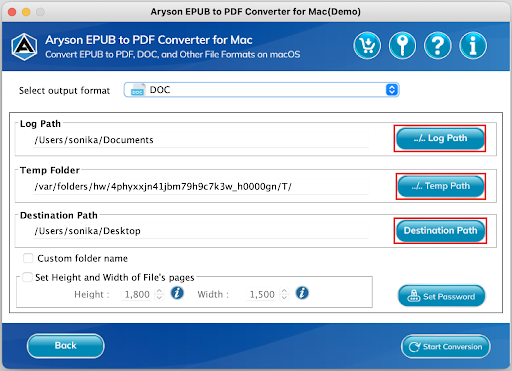Open the output format dropdown
The width and height of the screenshot is (512, 371).
point(262,90)
